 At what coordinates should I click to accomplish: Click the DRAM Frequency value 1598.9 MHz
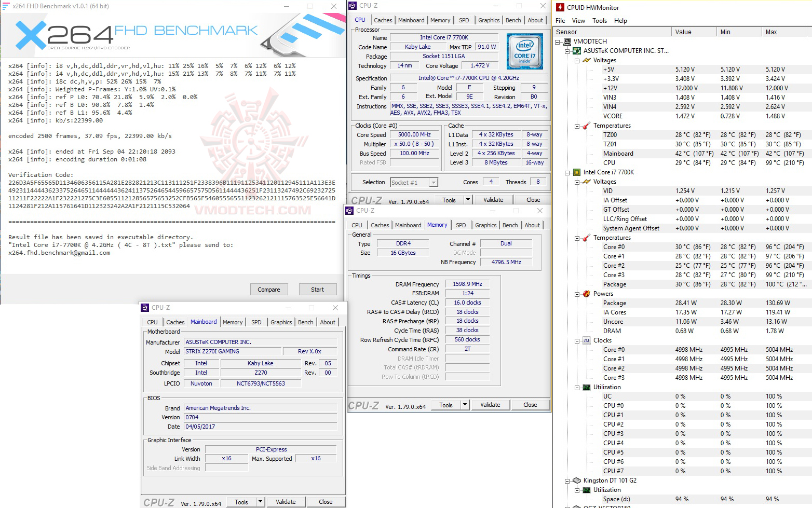click(467, 284)
